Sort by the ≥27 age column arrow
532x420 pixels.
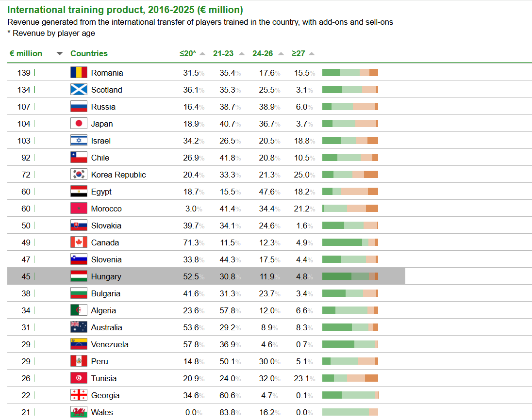tap(312, 54)
